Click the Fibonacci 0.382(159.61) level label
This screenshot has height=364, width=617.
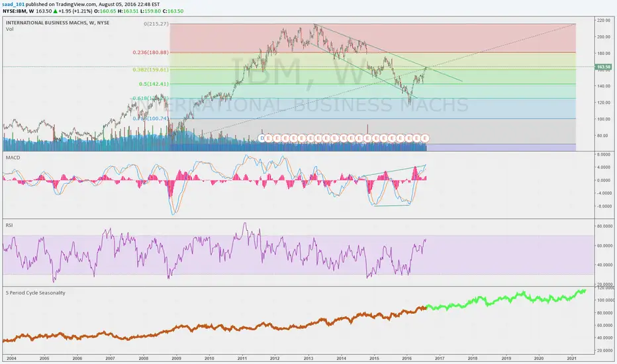tap(151, 69)
